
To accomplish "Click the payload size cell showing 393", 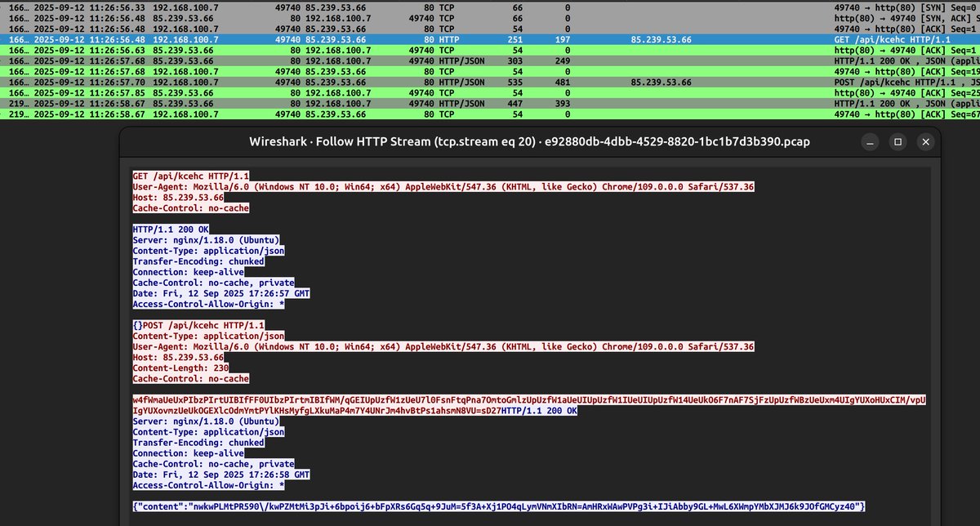I will click(x=562, y=104).
